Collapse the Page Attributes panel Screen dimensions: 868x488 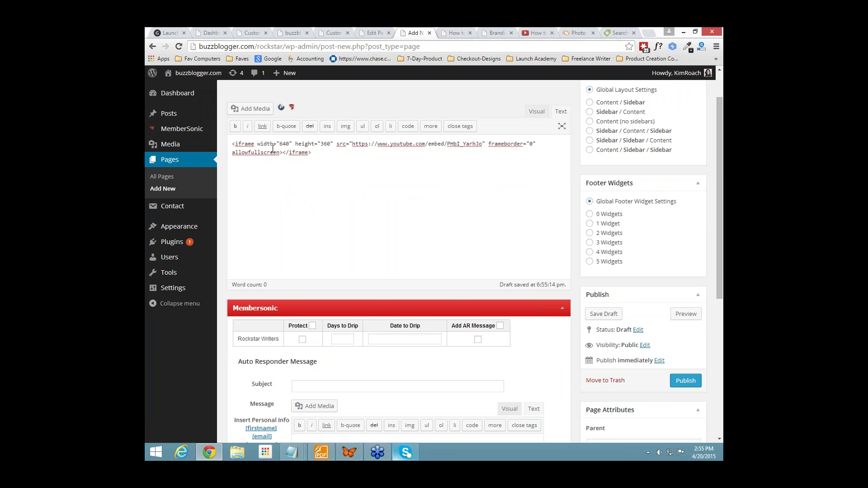point(698,410)
